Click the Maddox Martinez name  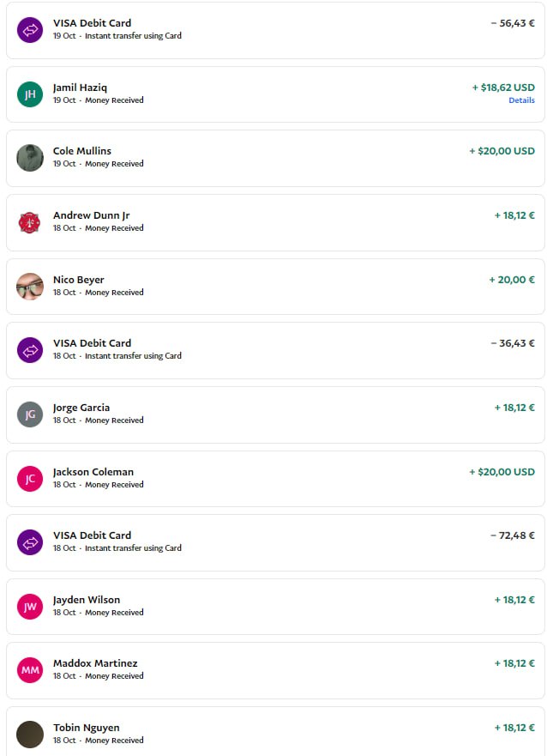pos(95,663)
